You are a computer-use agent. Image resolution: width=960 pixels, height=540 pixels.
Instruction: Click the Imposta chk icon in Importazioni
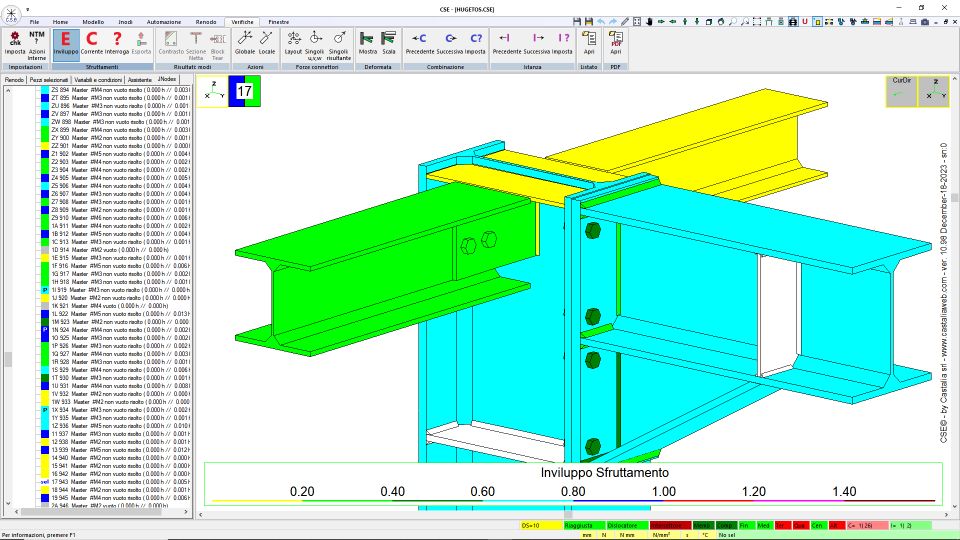point(15,44)
